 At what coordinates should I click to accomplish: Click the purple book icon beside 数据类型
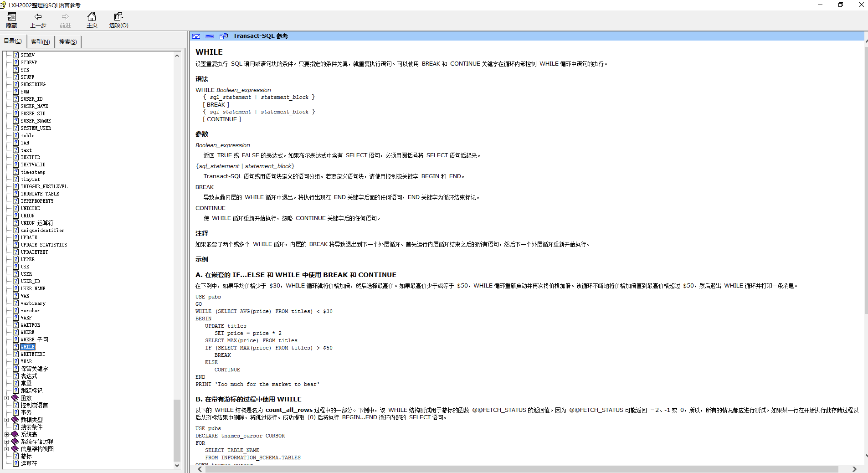pos(15,420)
